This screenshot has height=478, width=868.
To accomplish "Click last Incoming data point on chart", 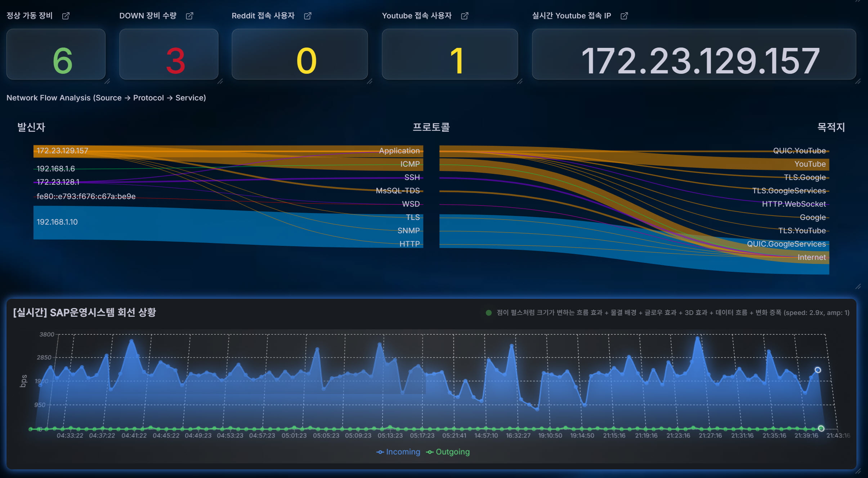I will tap(818, 370).
